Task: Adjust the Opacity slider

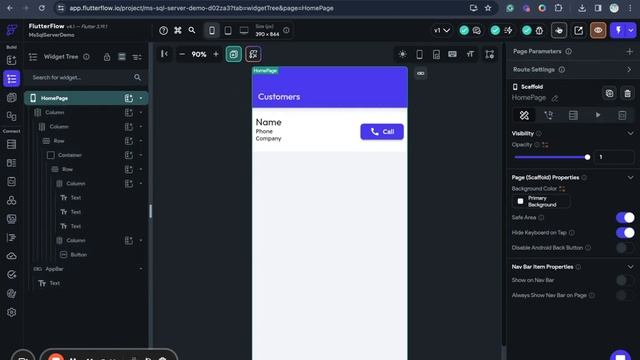Action: (551, 157)
